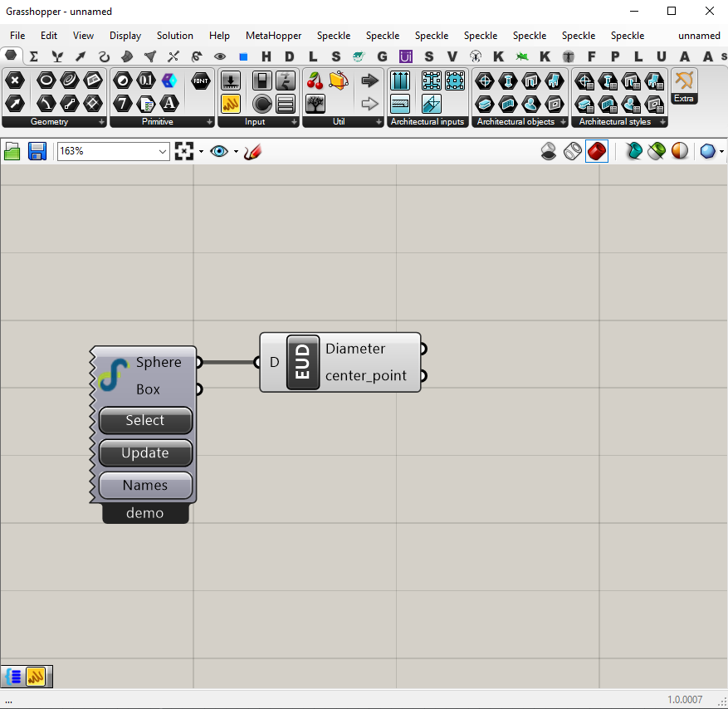
Task: Open the MetaHopper menu
Action: [273, 36]
